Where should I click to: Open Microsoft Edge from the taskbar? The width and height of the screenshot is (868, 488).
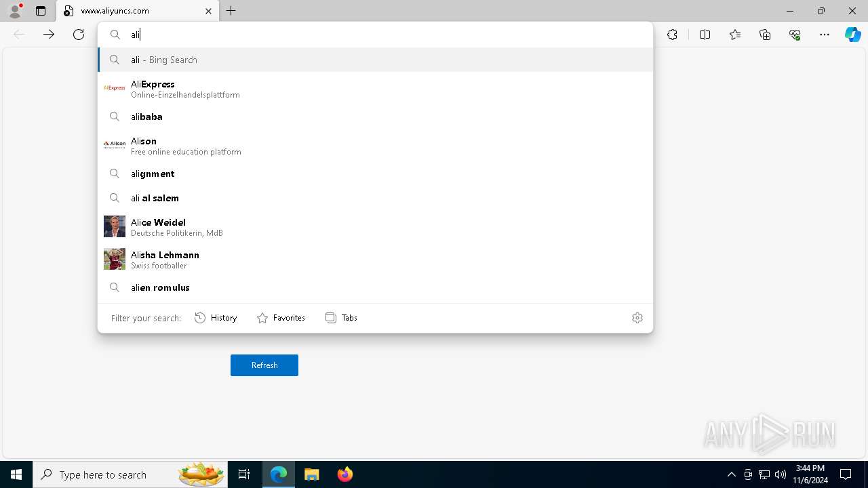click(279, 474)
